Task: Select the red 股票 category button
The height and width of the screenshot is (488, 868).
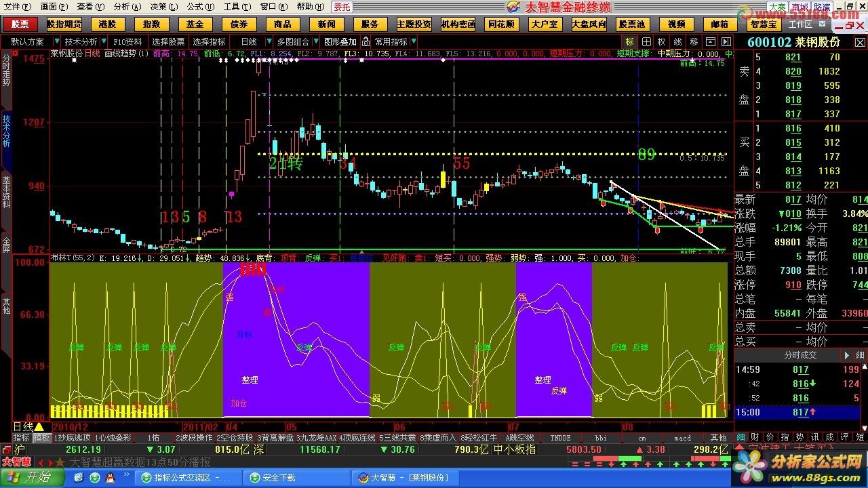Action: (x=20, y=24)
